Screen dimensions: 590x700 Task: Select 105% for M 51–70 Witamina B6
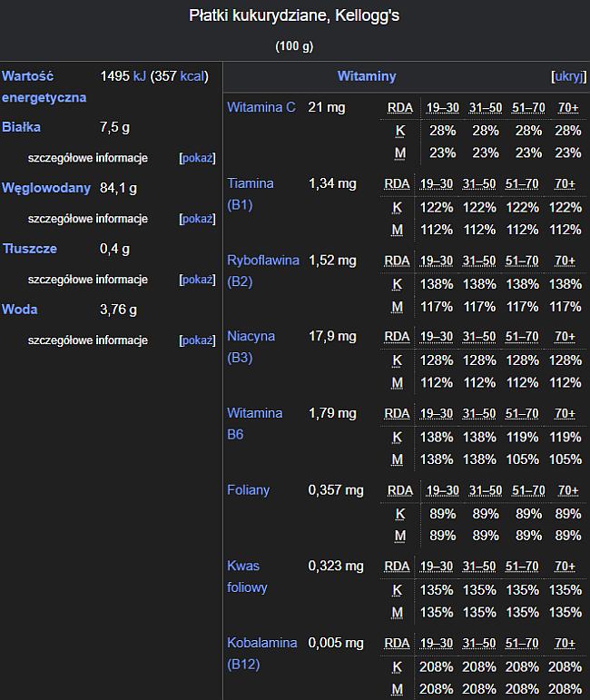tap(523, 459)
